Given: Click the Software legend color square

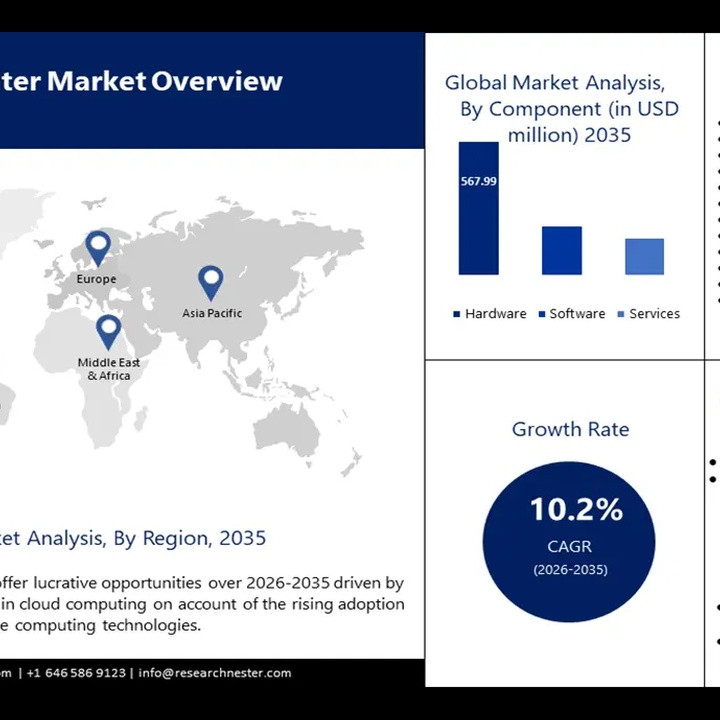Looking at the screenshot, I should tap(541, 314).
